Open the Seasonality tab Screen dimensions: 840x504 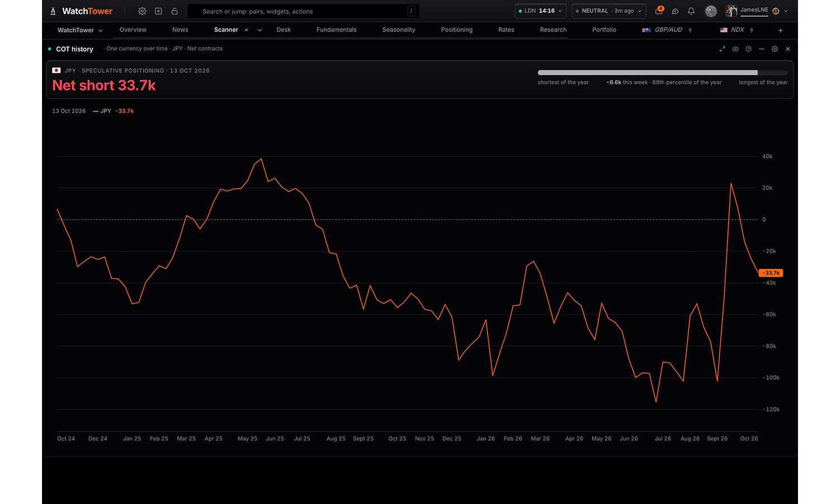[x=399, y=30]
